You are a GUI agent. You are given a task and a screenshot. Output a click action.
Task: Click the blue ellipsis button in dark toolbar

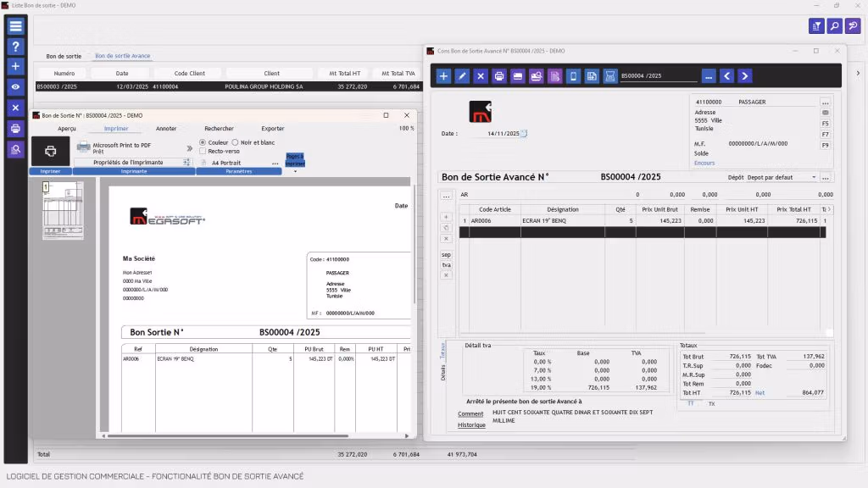coord(709,75)
